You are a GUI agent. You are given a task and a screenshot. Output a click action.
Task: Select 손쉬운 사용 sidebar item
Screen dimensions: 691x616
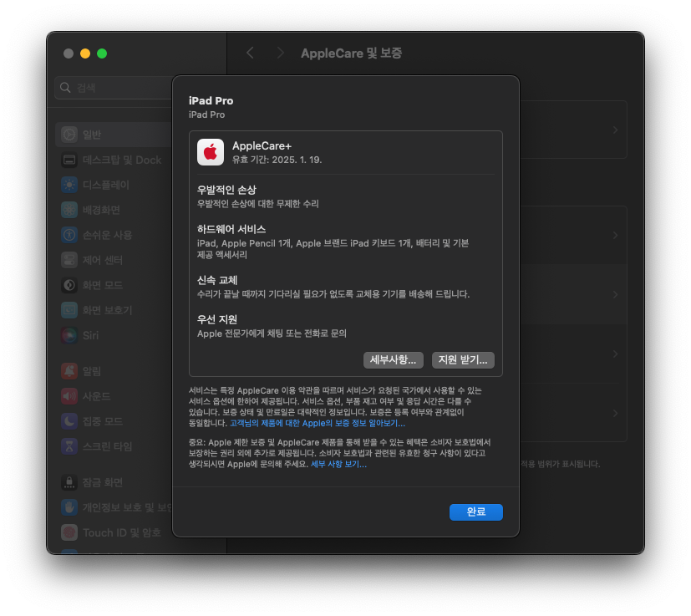(x=114, y=235)
